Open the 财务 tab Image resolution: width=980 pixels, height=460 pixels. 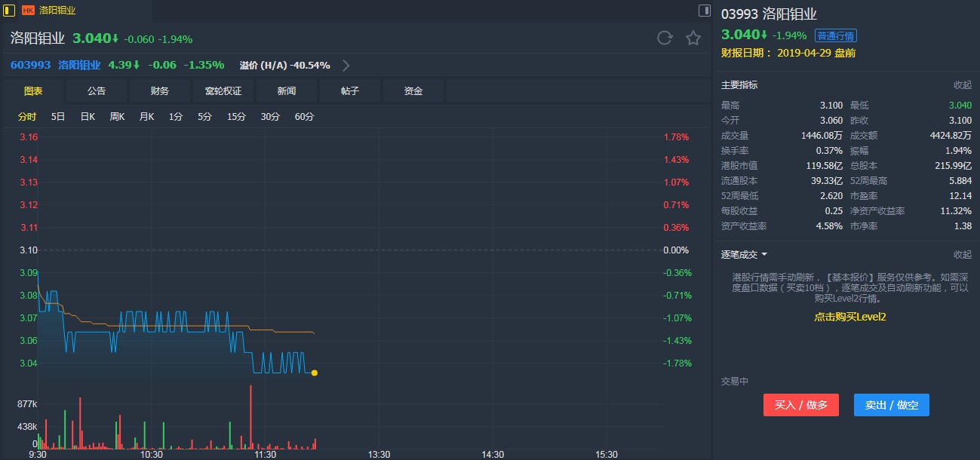pyautogui.click(x=160, y=91)
